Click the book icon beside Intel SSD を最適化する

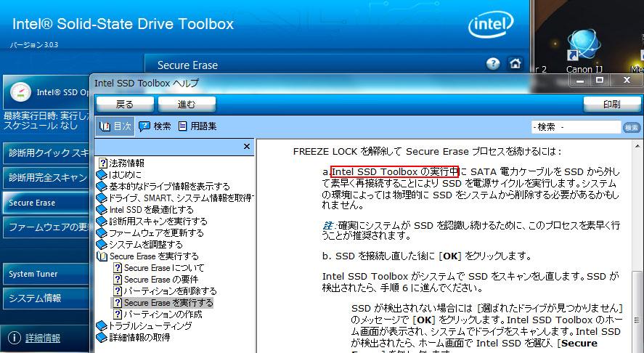pyautogui.click(x=102, y=210)
